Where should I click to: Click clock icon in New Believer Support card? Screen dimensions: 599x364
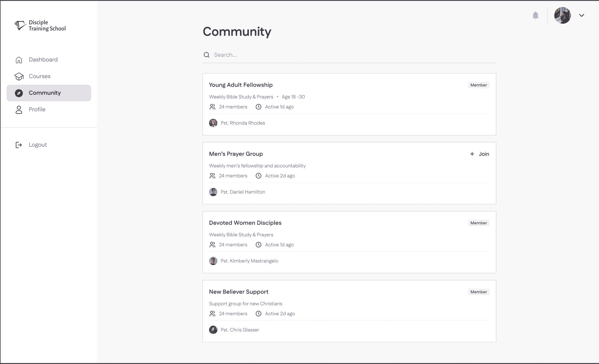(x=258, y=314)
